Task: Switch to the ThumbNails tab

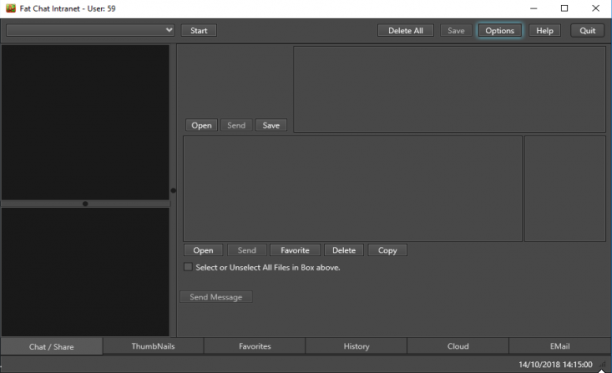Action: (153, 346)
